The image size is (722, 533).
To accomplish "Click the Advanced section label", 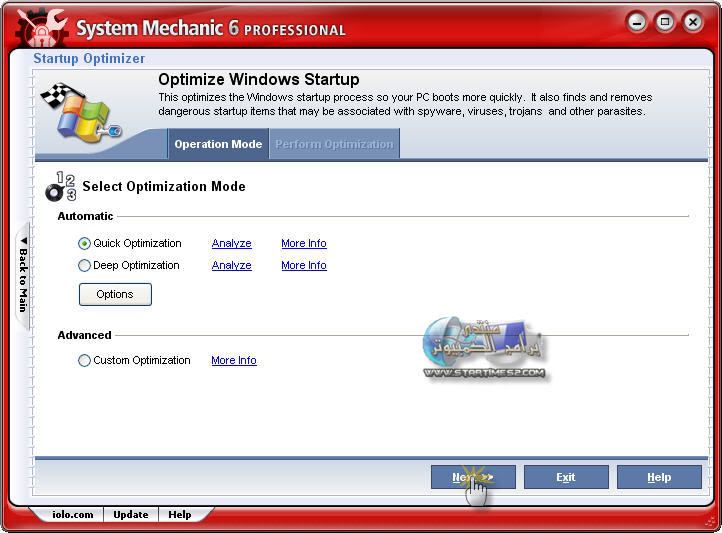I will (84, 335).
